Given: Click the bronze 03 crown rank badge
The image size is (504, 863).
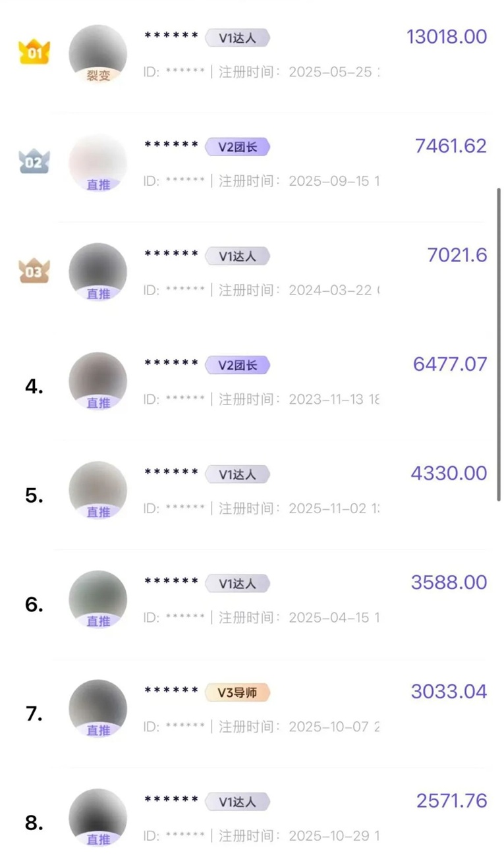Looking at the screenshot, I should click(34, 271).
